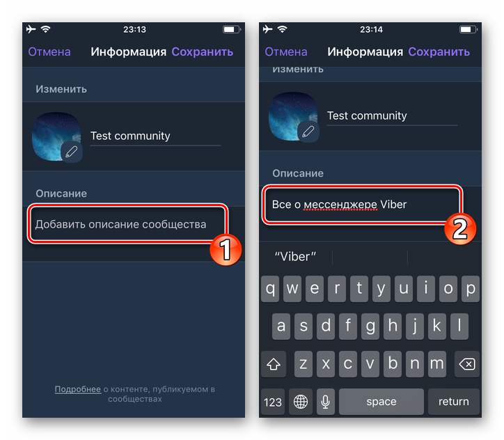Tap the pencil edit icon on left avatar
Image resolution: width=504 pixels, height=440 pixels.
click(x=72, y=152)
